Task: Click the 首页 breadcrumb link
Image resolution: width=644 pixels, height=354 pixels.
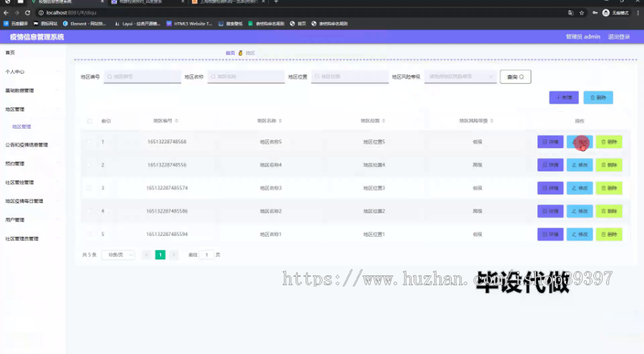Action: (x=230, y=53)
